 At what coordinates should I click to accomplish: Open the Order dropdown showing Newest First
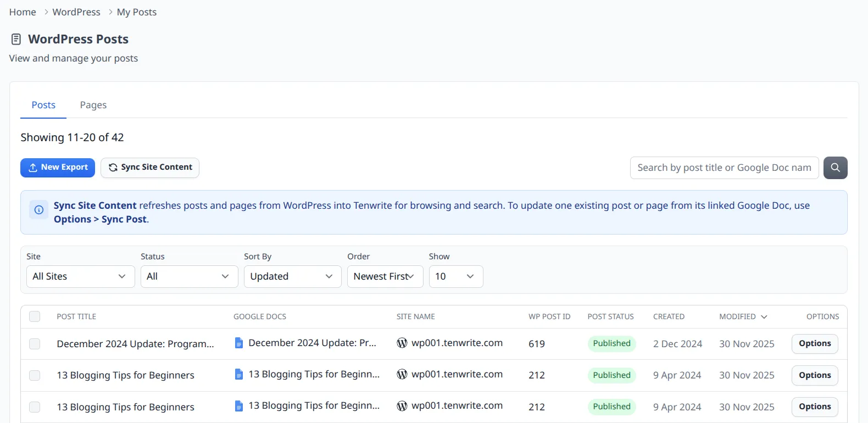[x=385, y=276]
